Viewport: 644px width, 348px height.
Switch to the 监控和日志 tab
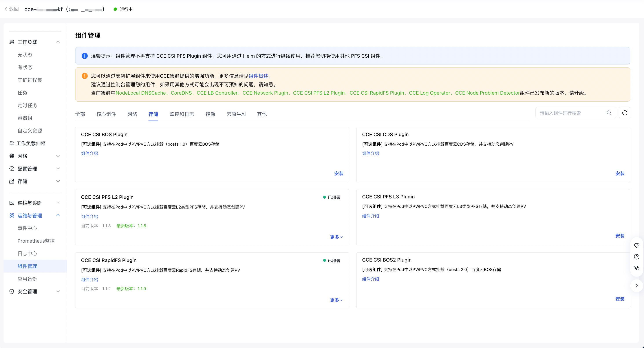pyautogui.click(x=182, y=114)
